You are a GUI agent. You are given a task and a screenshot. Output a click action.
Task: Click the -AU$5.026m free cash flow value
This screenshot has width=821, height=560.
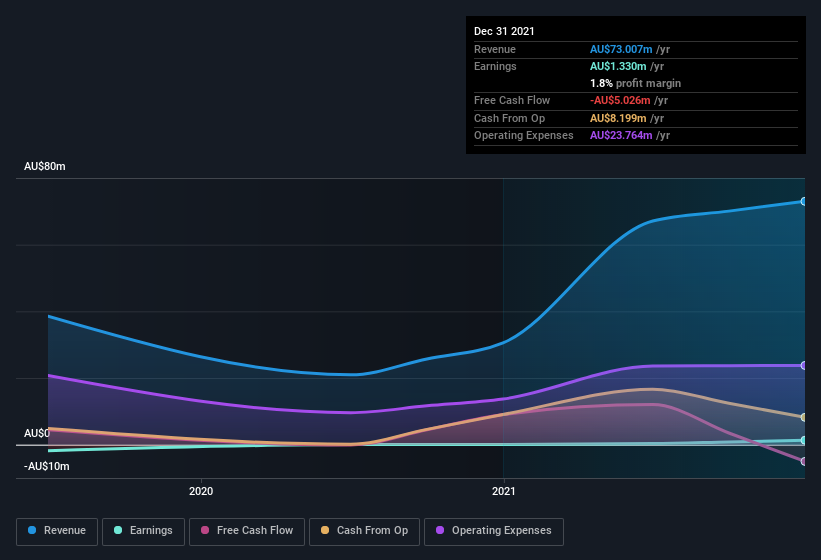(x=620, y=100)
